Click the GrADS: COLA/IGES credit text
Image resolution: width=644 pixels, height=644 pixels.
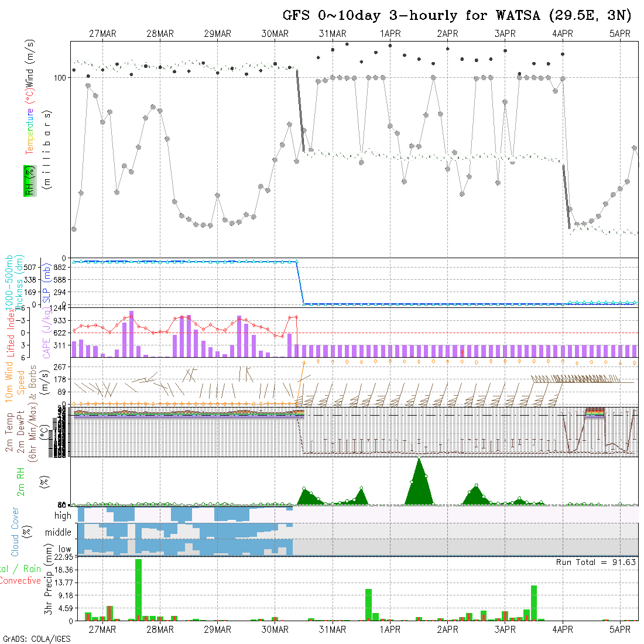click(x=37, y=639)
